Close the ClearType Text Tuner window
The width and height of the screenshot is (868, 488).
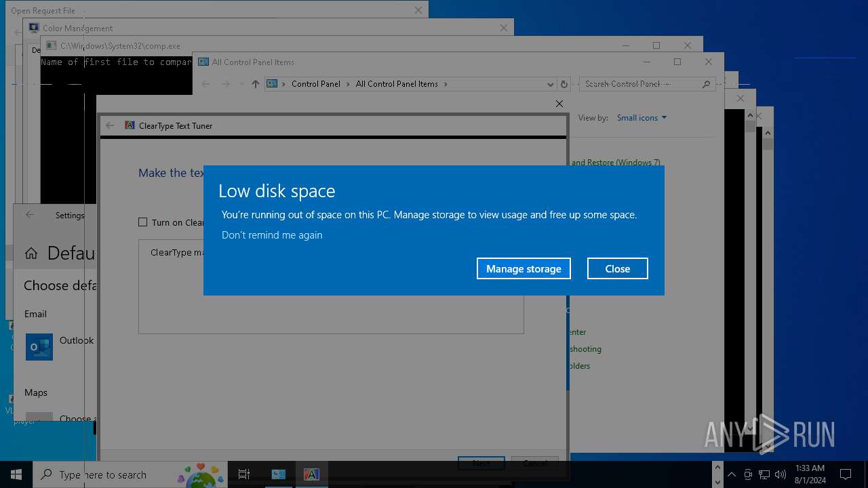click(x=559, y=104)
